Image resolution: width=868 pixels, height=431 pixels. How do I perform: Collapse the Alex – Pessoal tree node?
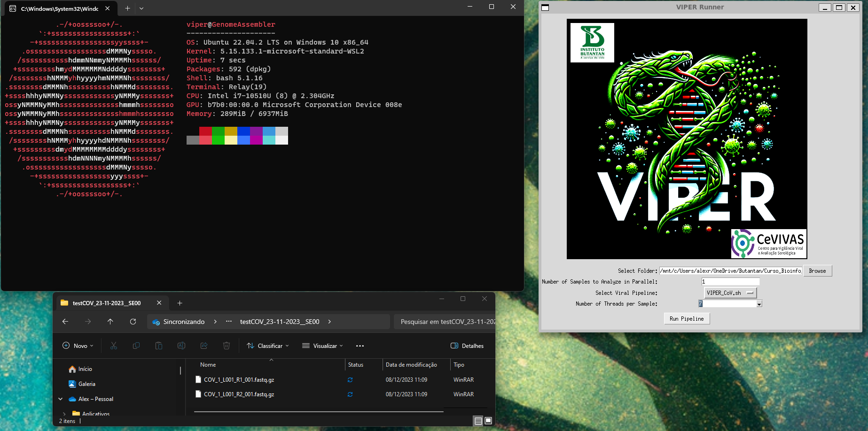[61, 399]
